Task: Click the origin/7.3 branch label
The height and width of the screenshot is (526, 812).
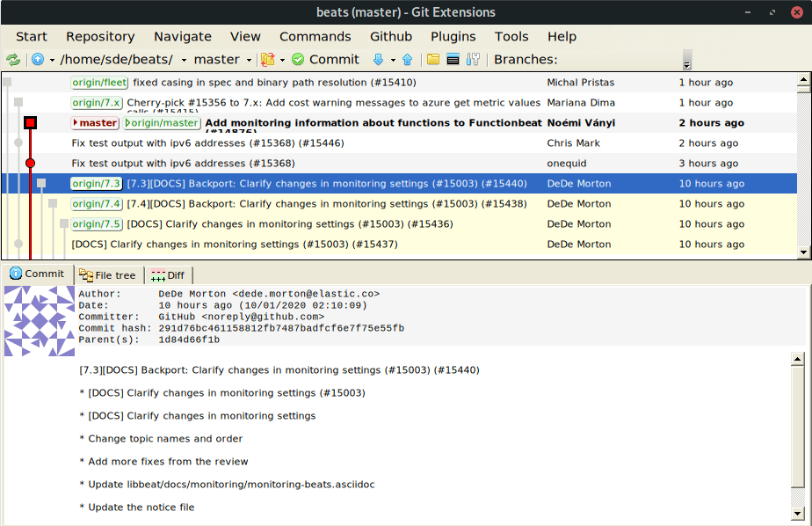Action: pyautogui.click(x=97, y=184)
